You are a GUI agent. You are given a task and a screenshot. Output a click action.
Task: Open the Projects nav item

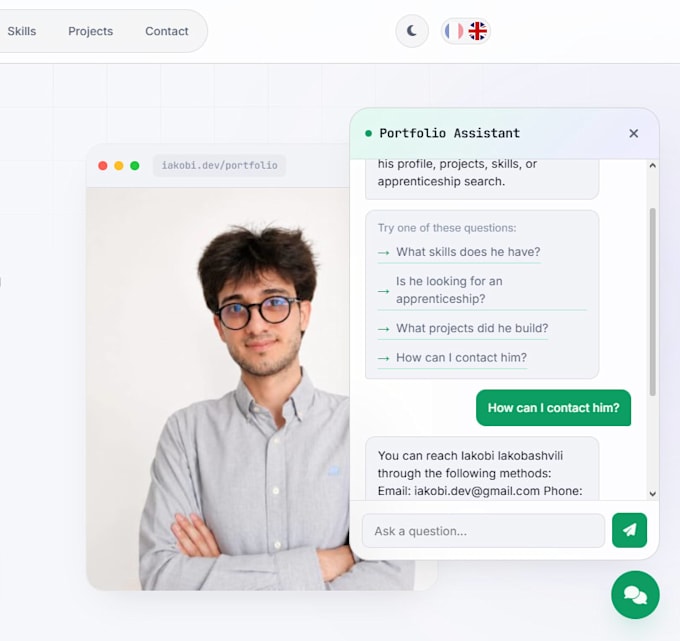[x=90, y=31]
